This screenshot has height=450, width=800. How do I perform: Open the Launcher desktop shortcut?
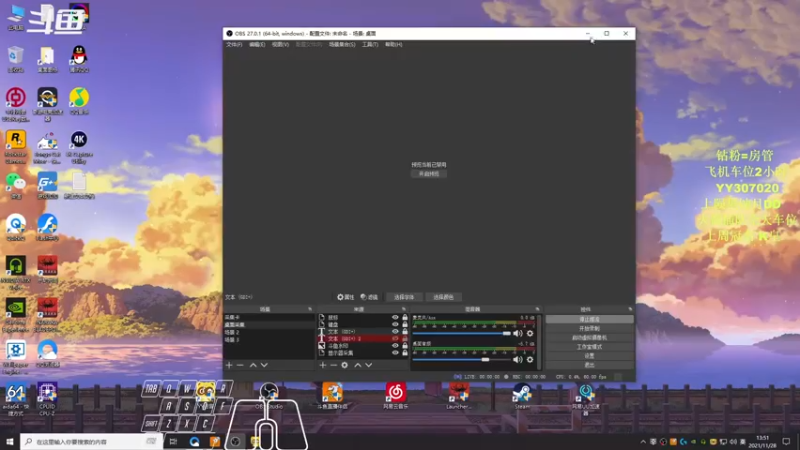(459, 395)
